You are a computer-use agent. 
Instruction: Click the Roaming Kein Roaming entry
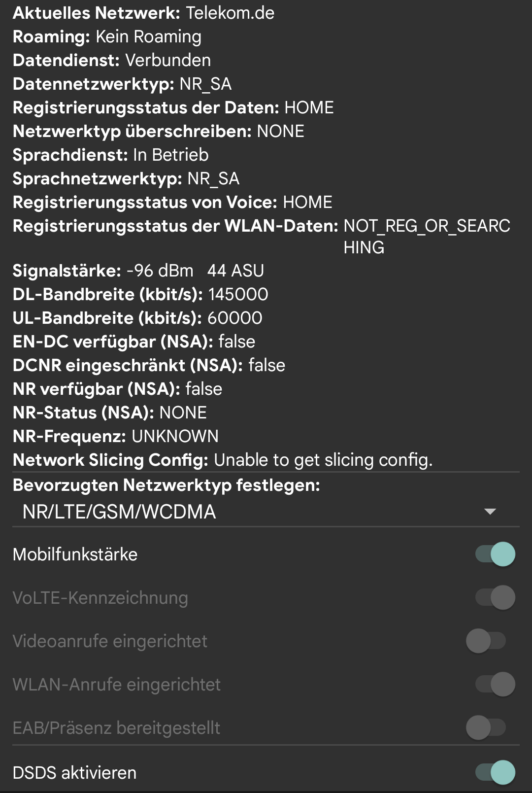point(106,36)
